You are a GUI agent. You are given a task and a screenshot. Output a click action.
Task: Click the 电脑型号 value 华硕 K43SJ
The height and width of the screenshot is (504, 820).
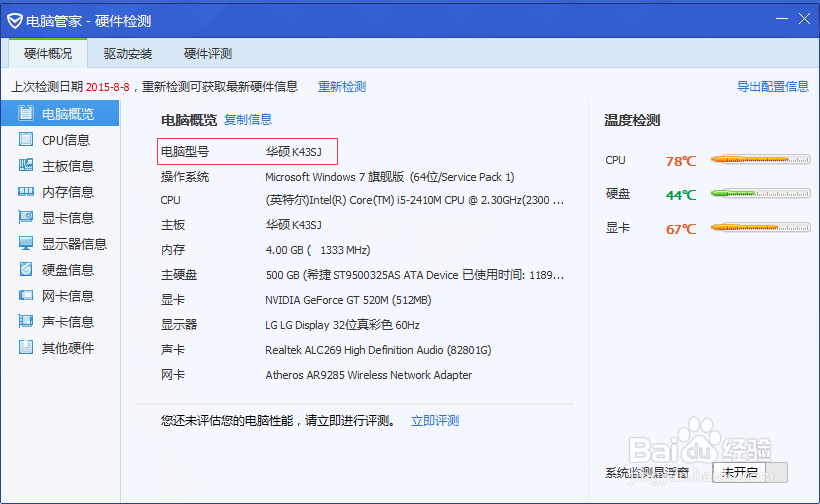[x=293, y=152]
